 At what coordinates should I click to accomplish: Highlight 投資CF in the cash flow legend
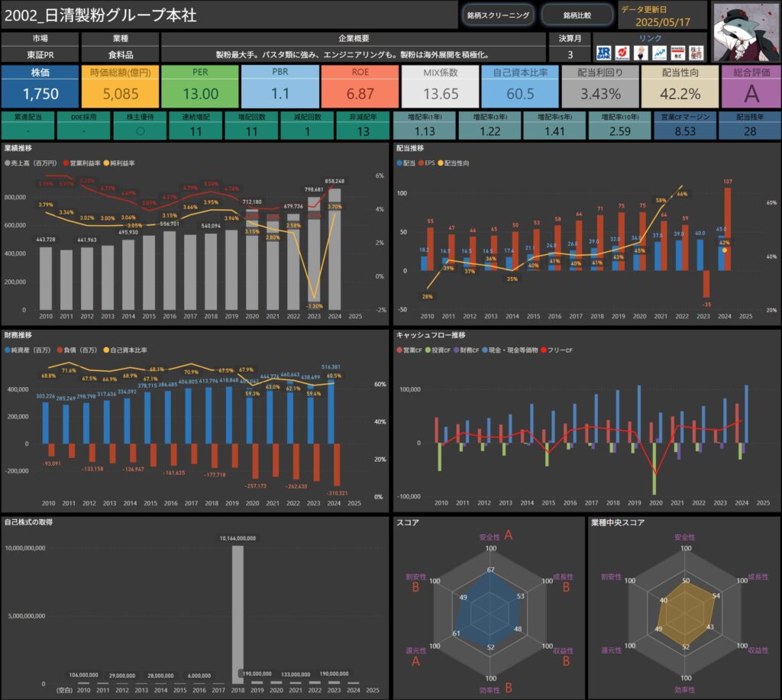438,350
